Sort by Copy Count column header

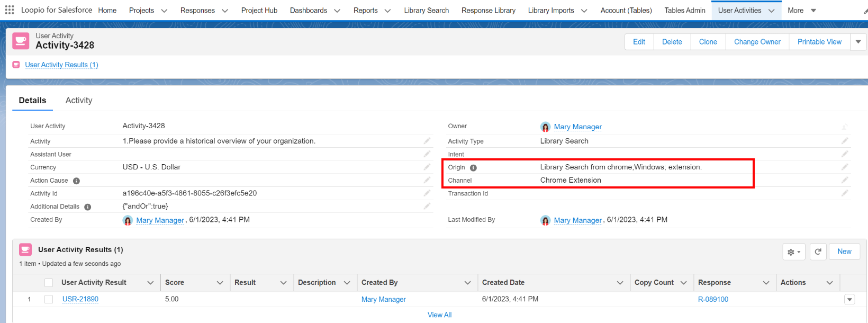click(x=654, y=283)
